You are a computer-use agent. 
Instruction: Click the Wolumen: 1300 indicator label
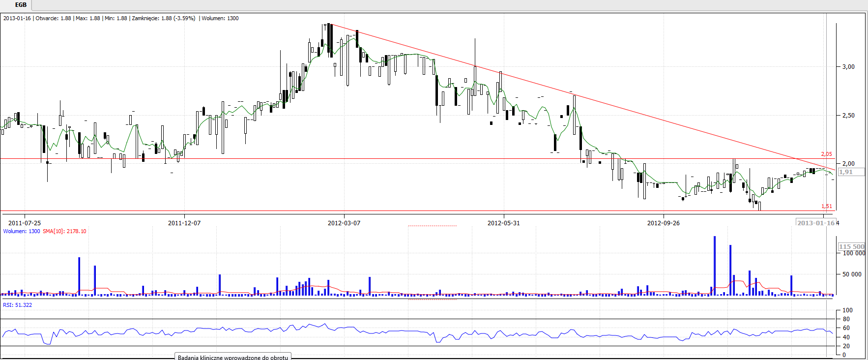[x=22, y=231]
